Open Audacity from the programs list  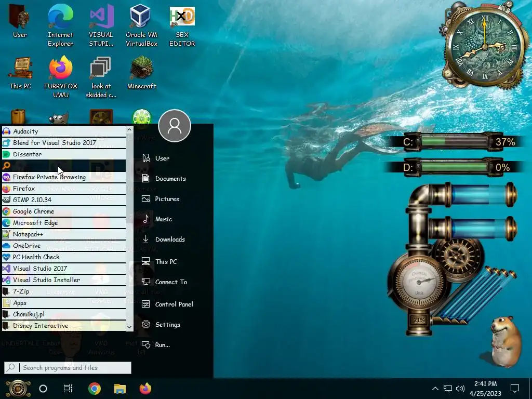pyautogui.click(x=64, y=131)
